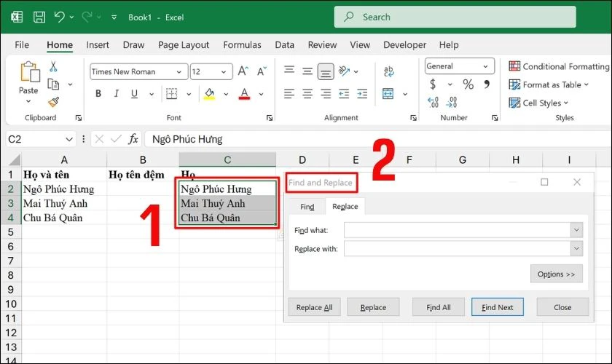Viewport: 612px width, 364px height.
Task: Toggle Wrap Text icon
Action: click(x=388, y=71)
